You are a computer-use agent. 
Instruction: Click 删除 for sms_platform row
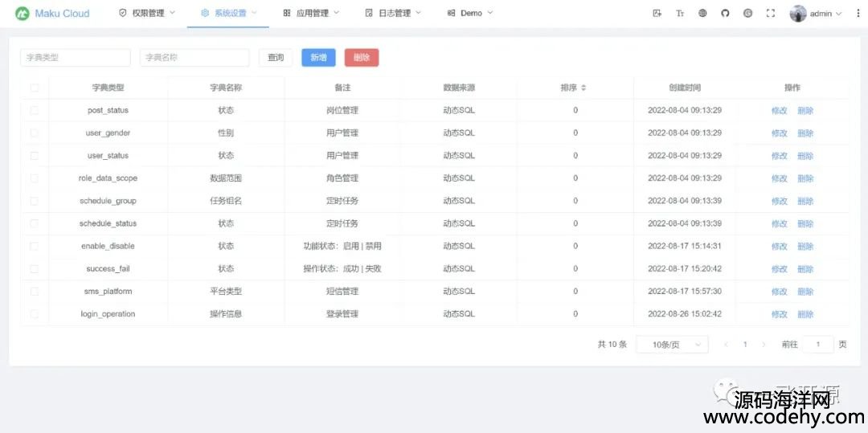tap(805, 292)
